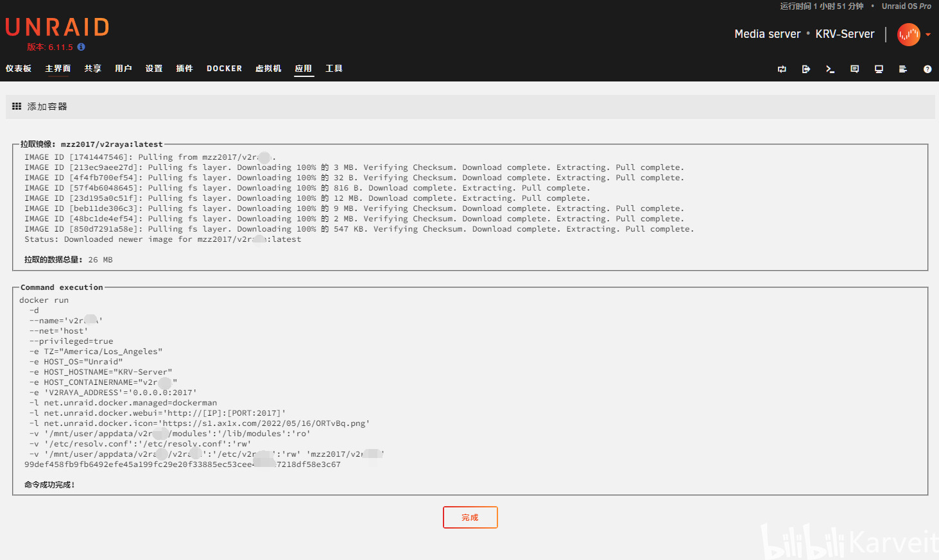Screen dimensions: 939x560
Task: Click the IMAGE ID [213ec9aee27d] log line
Action: [354, 167]
